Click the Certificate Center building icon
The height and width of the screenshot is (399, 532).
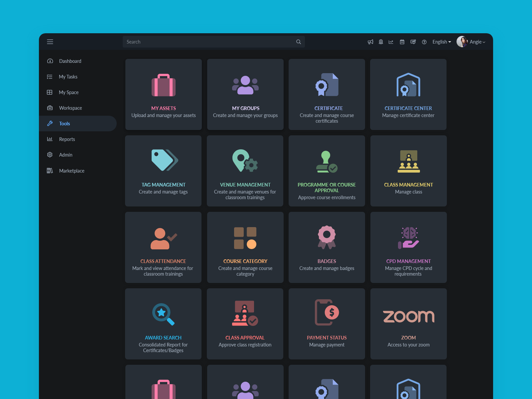(x=408, y=85)
